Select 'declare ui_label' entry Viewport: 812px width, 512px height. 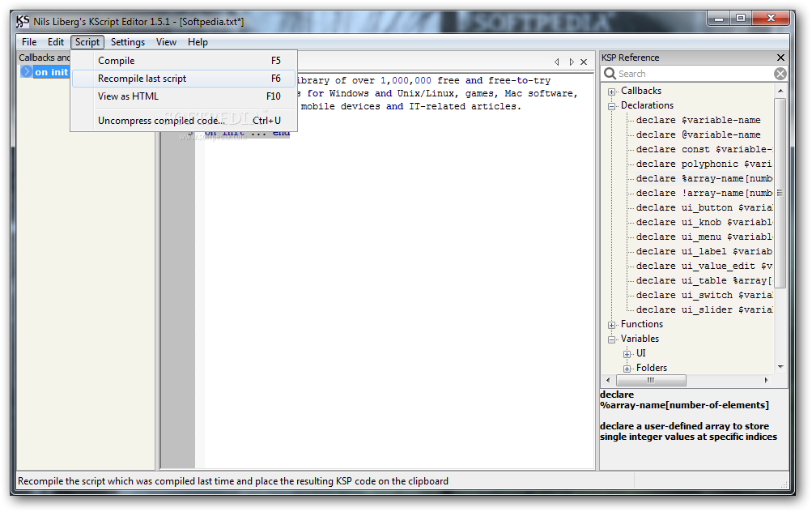point(704,251)
